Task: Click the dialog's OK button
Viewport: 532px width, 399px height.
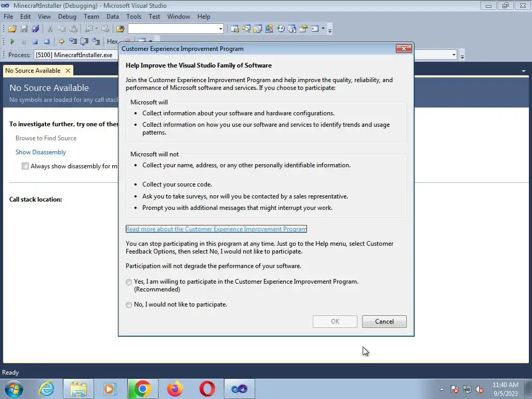Action: pyautogui.click(x=335, y=321)
